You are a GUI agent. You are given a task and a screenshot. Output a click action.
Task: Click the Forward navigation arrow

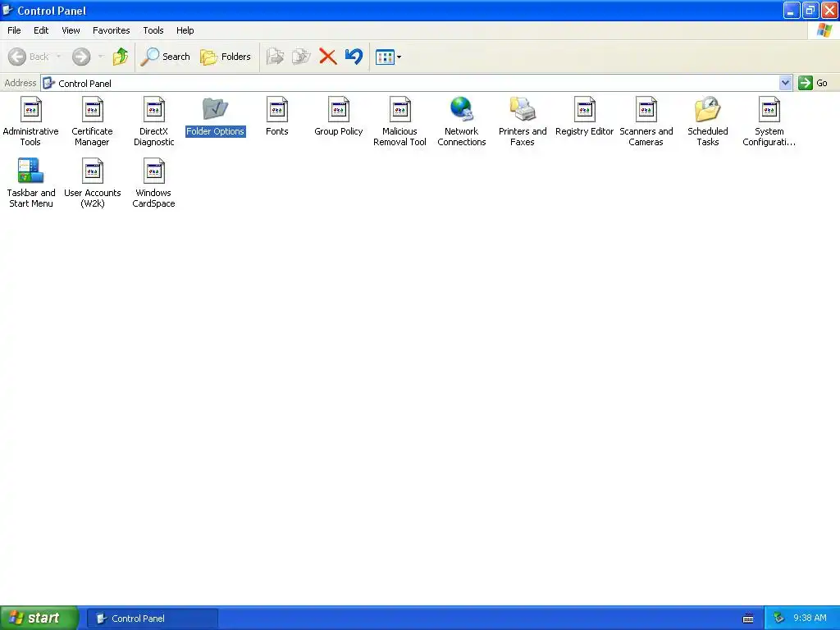coord(81,57)
